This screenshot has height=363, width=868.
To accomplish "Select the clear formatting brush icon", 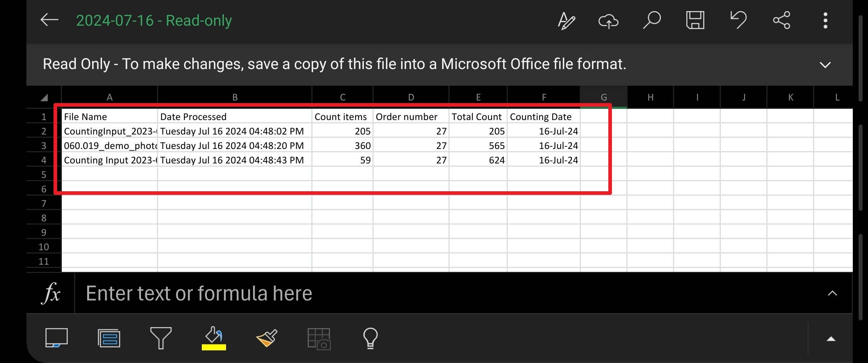I will [267, 338].
